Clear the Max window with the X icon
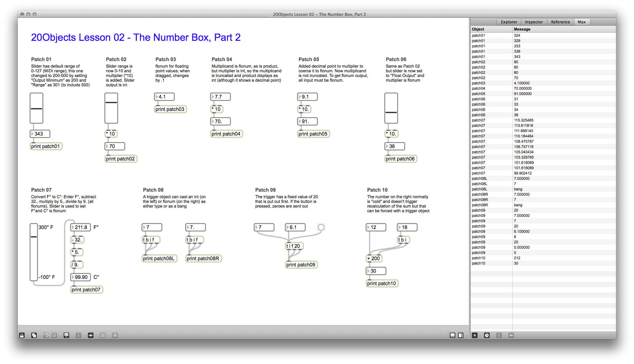Screen dimensions: 634x364 475,335
